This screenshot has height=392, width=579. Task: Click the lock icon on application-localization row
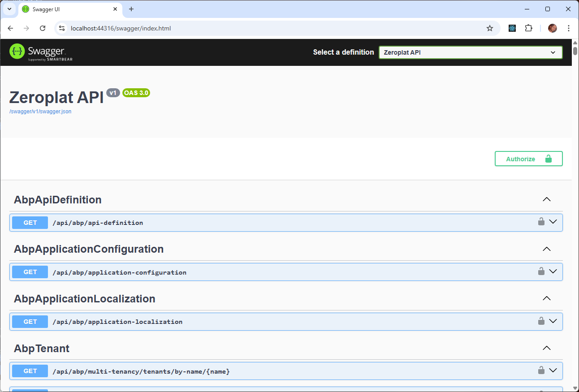541,321
